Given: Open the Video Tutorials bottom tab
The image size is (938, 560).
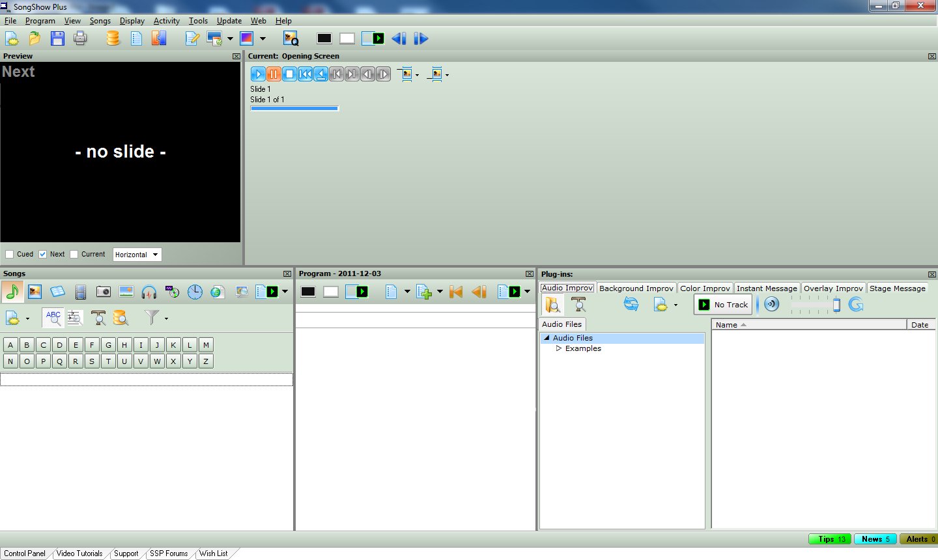Looking at the screenshot, I should [x=79, y=553].
